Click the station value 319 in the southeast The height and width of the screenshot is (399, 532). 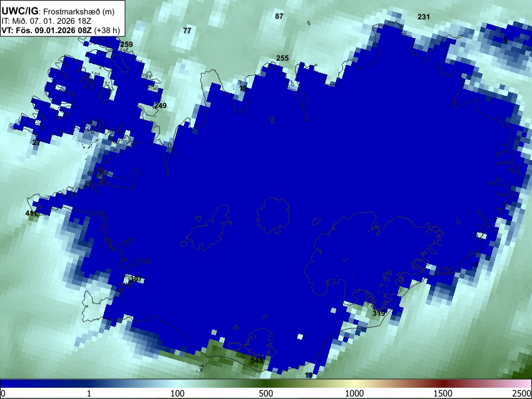point(379,313)
